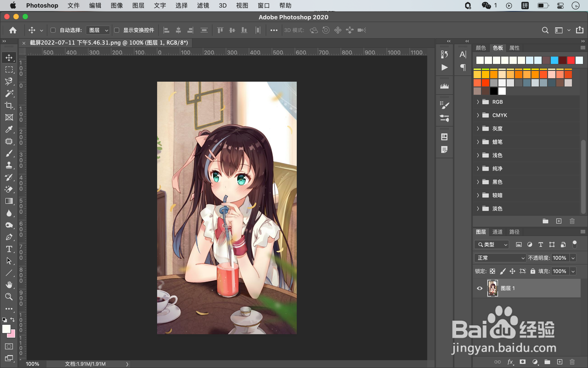588x368 pixels.
Task: Select the Rectangular Marquee tool
Action: coord(9,70)
